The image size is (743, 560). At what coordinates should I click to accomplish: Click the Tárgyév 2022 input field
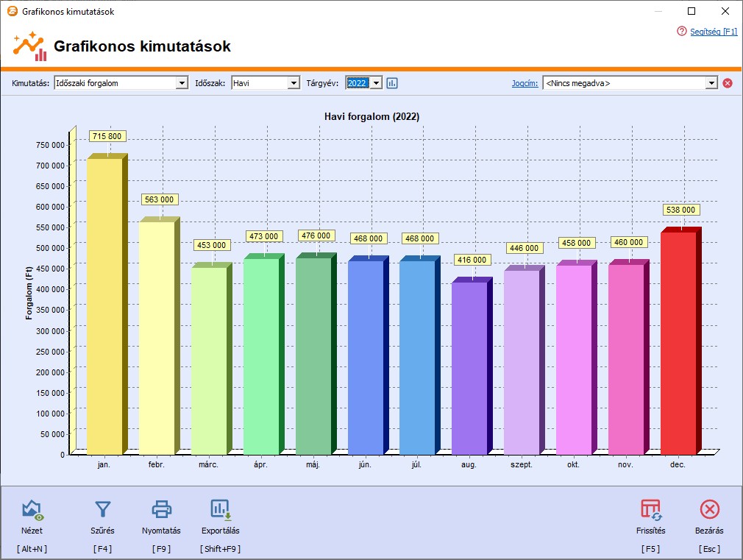358,83
